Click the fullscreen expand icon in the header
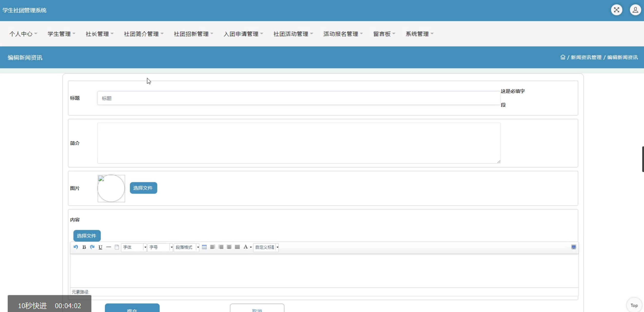Viewport: 644px width, 312px height. [x=617, y=10]
